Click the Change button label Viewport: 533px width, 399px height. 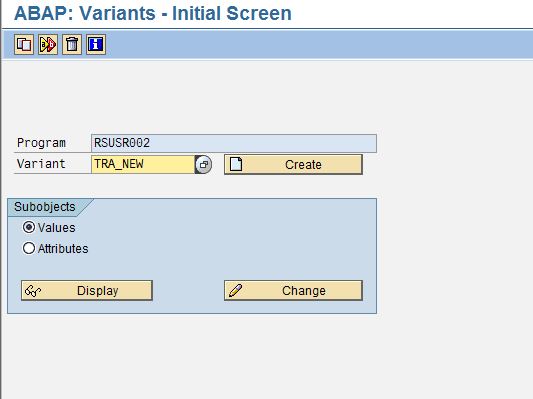click(x=304, y=291)
